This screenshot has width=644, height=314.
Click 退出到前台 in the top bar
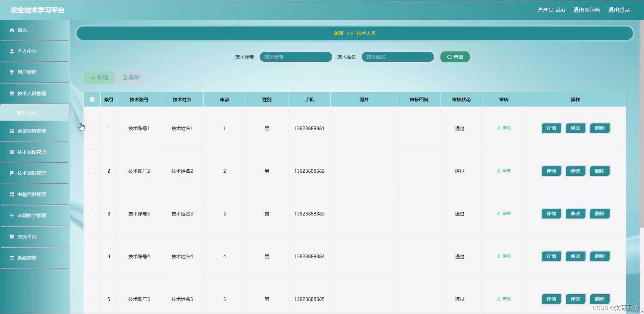click(586, 10)
